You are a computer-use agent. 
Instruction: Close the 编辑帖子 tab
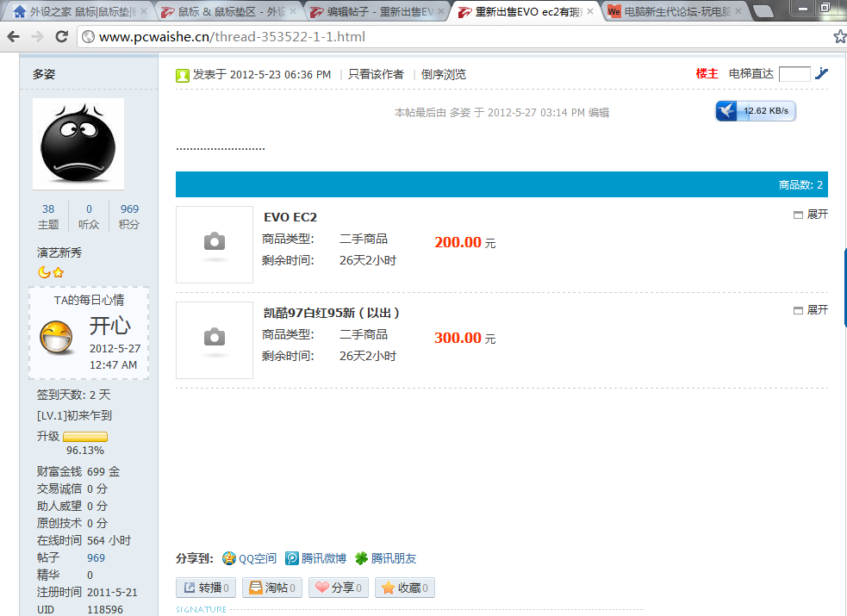(441, 11)
